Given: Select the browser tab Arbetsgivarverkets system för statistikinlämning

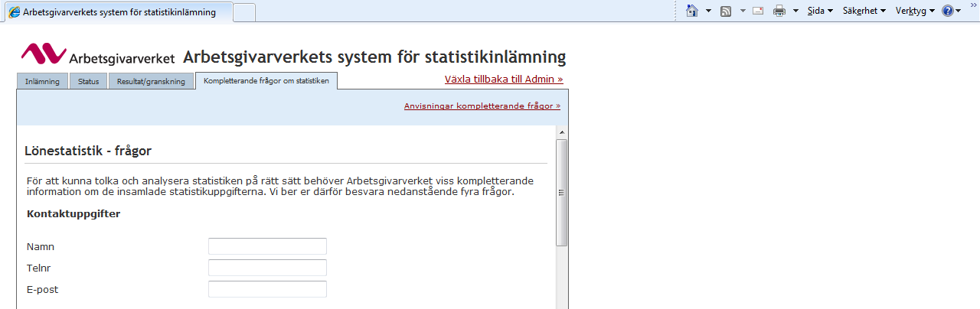Looking at the screenshot, I should click(x=117, y=12).
